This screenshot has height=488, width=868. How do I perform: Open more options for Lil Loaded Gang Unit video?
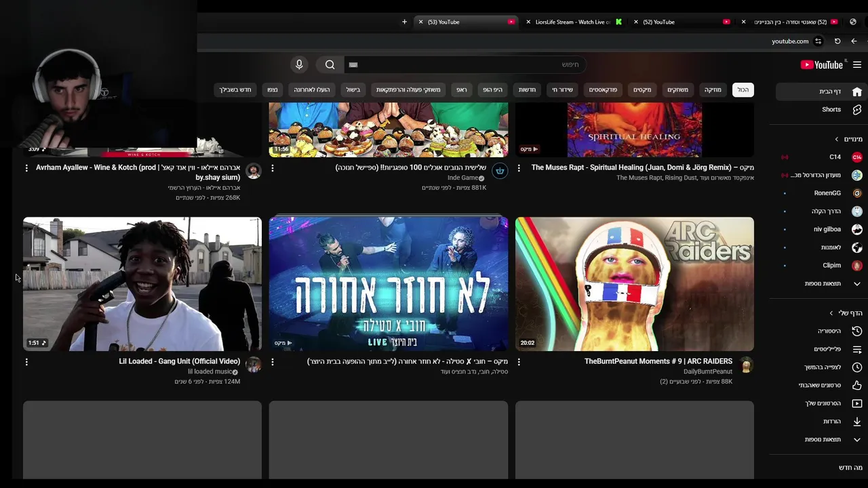(26, 362)
